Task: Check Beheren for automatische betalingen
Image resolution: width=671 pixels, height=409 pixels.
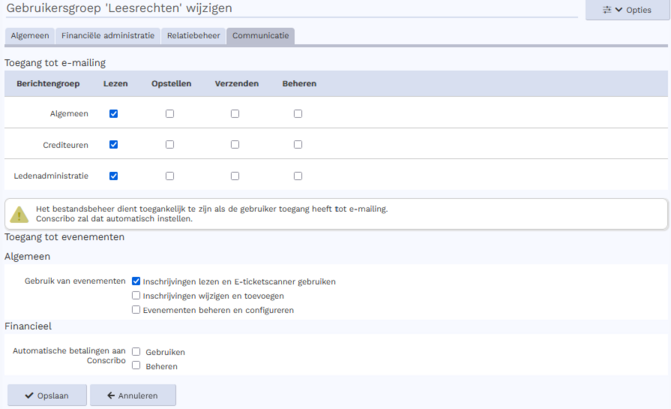Action: pos(136,365)
